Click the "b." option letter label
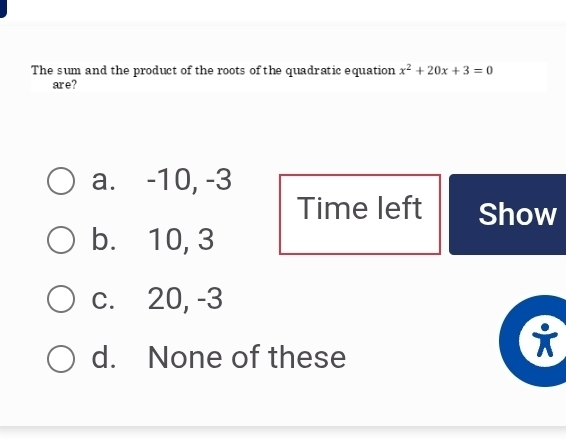Screen dimensions: 566x440 [104, 239]
